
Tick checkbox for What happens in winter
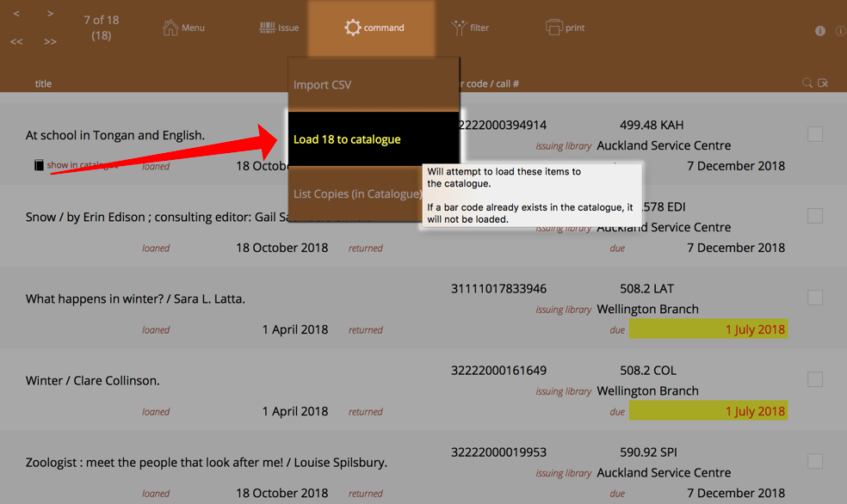point(815,298)
